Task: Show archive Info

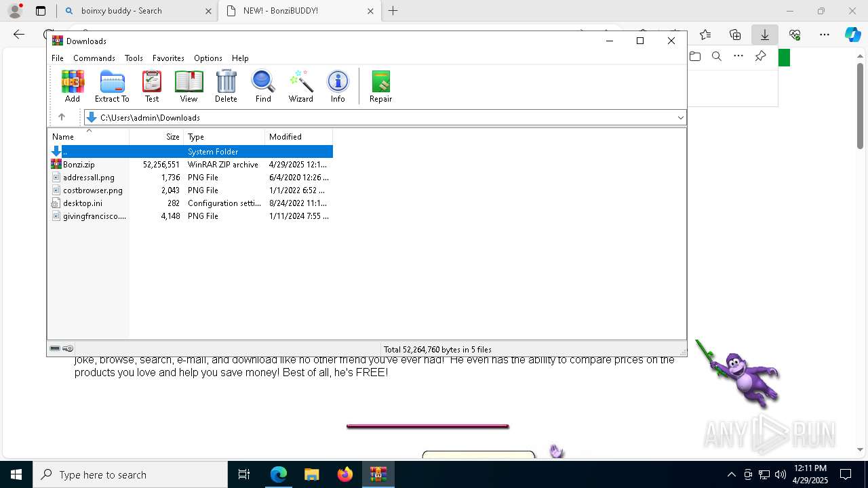Action: (338, 86)
